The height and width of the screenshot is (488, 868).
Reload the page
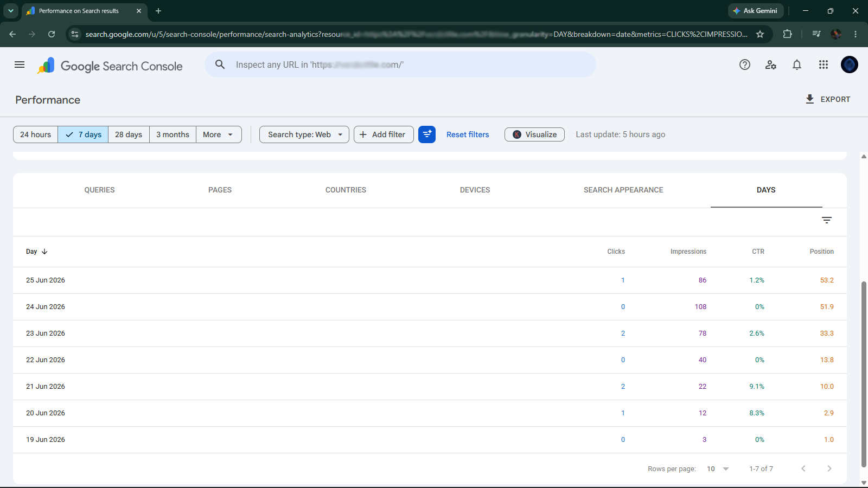52,34
